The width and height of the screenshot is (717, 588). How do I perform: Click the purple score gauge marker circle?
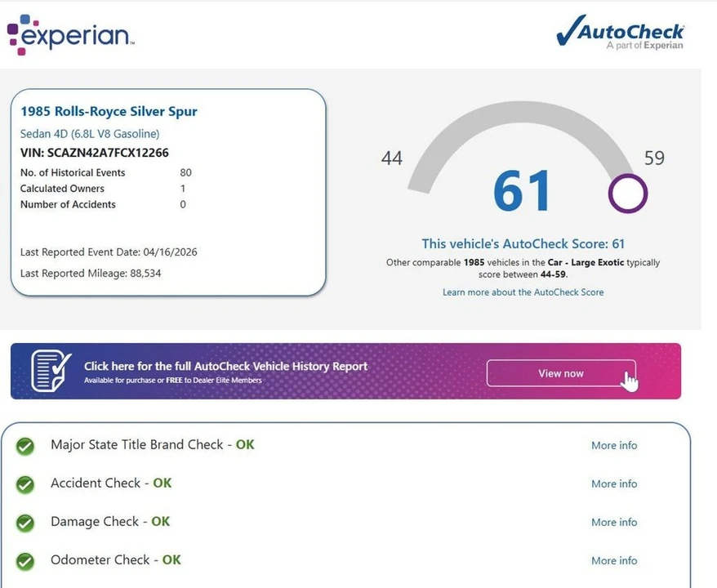point(628,193)
